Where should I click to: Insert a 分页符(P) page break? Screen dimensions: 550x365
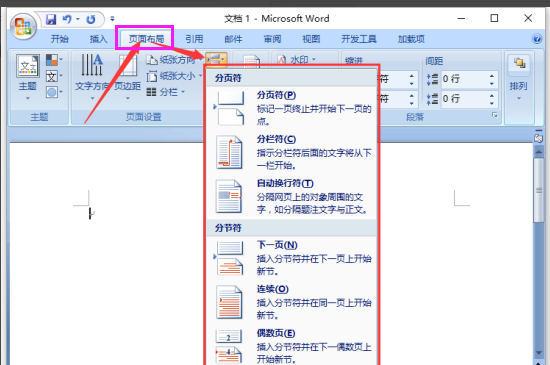(x=292, y=108)
